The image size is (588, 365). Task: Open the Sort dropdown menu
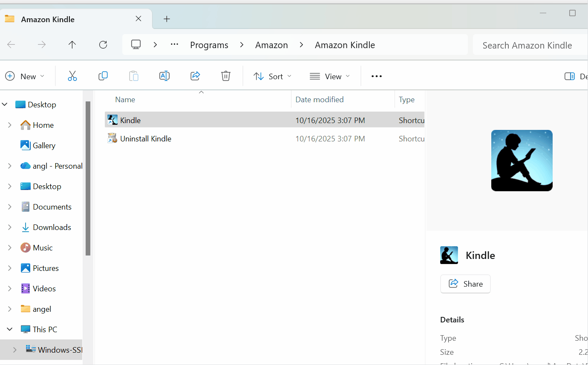tap(273, 76)
